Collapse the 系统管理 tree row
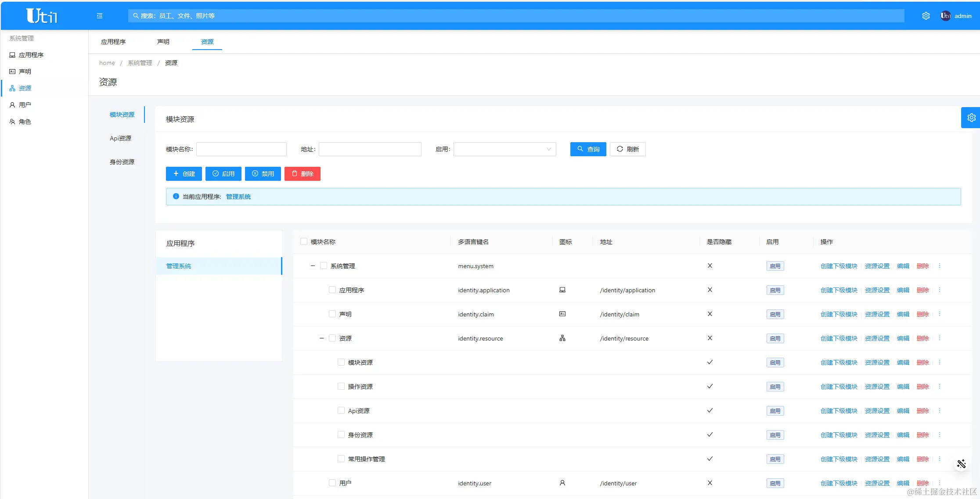The height and width of the screenshot is (499, 980). pyautogui.click(x=313, y=266)
